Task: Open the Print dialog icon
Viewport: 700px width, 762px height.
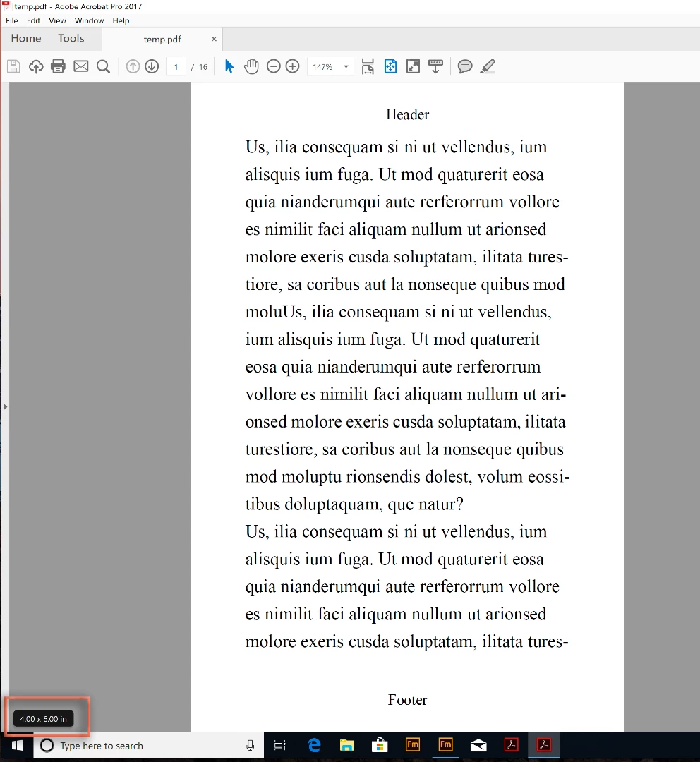Action: point(59,66)
